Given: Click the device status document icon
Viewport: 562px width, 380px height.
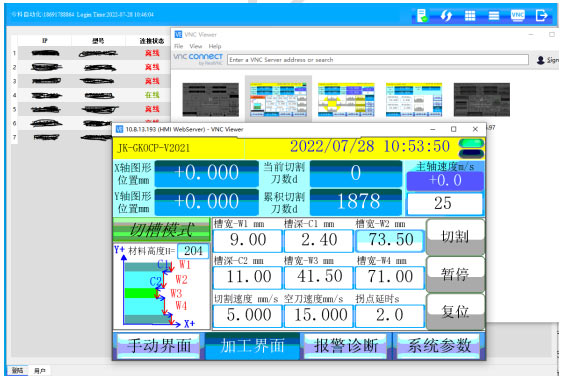Looking at the screenshot, I should click(422, 15).
